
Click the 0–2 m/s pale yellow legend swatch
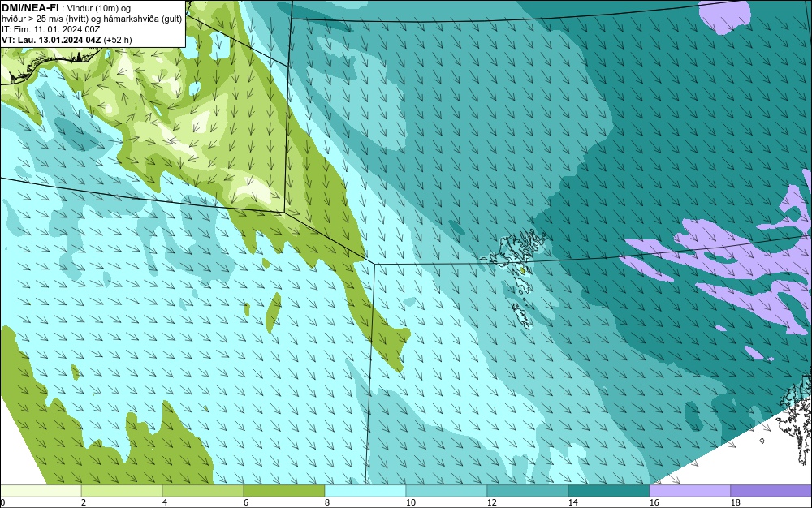tap(41, 491)
